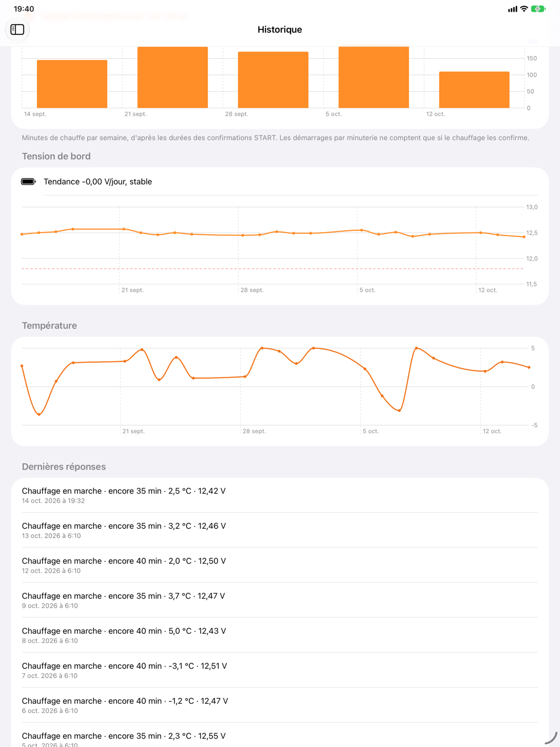Tap the charging battery indicator in status bar
Viewport: 560px width, 747px height.
click(538, 9)
